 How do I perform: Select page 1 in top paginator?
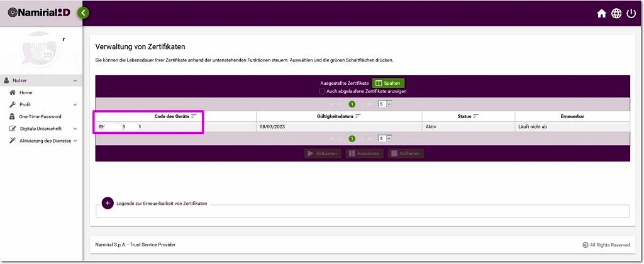[352, 104]
